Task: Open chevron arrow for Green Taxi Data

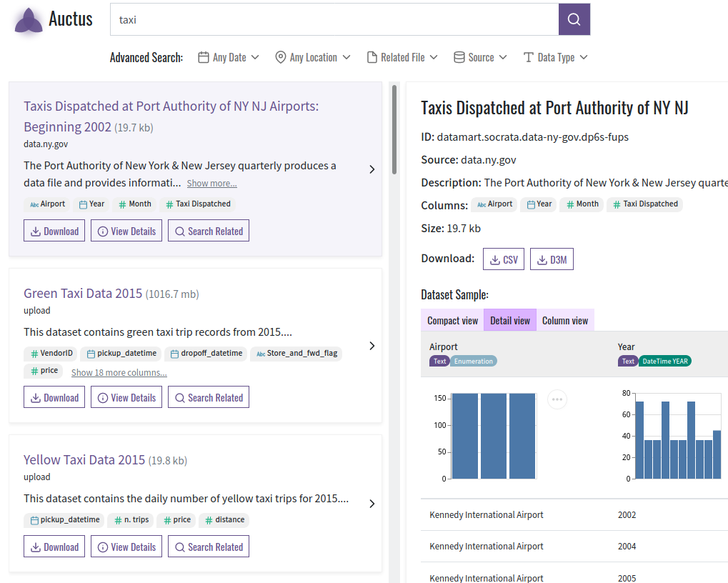Action: click(372, 346)
